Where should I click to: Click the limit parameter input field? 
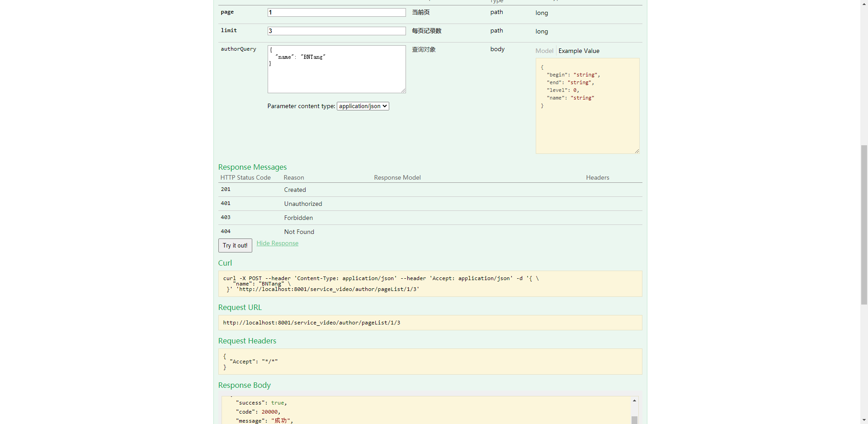[x=336, y=31]
